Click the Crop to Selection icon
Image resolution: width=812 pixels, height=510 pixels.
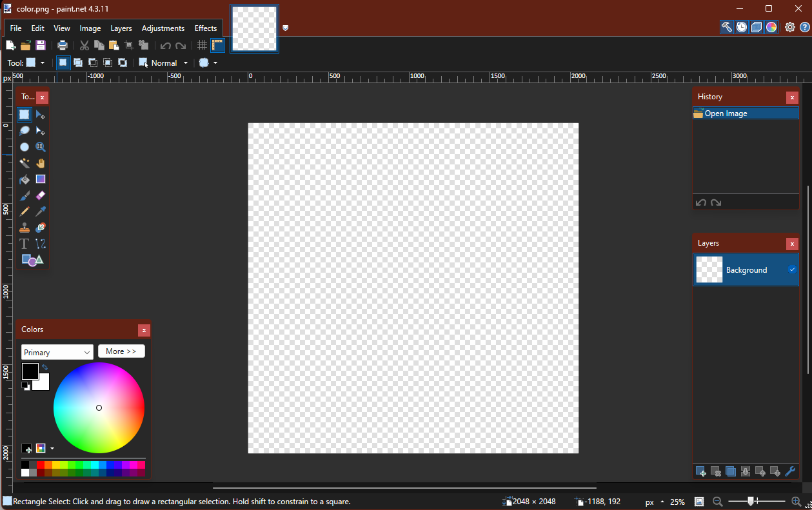[x=129, y=45]
